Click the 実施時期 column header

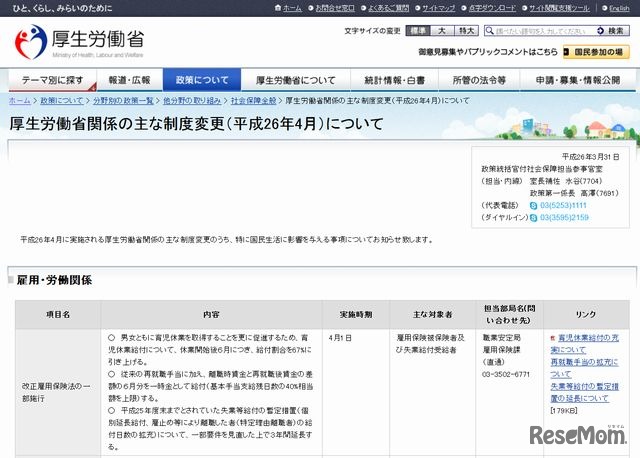[356, 314]
